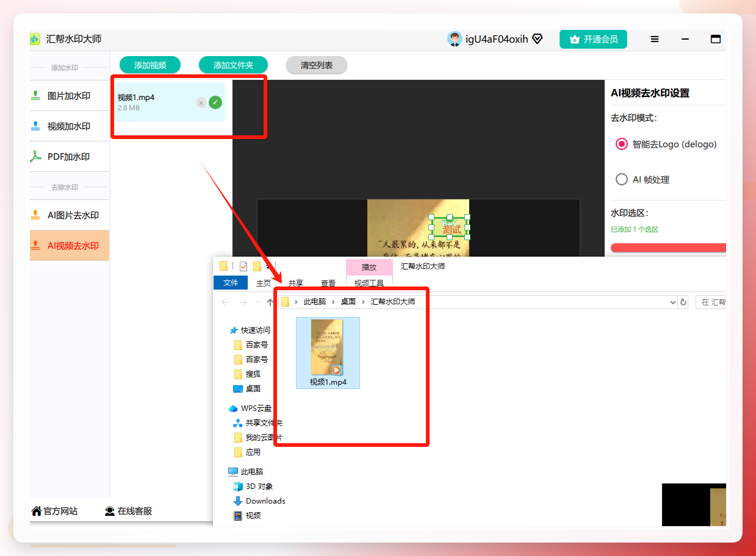Select PDF加水印 in the sidebar
This screenshot has width=756, height=556.
[70, 157]
